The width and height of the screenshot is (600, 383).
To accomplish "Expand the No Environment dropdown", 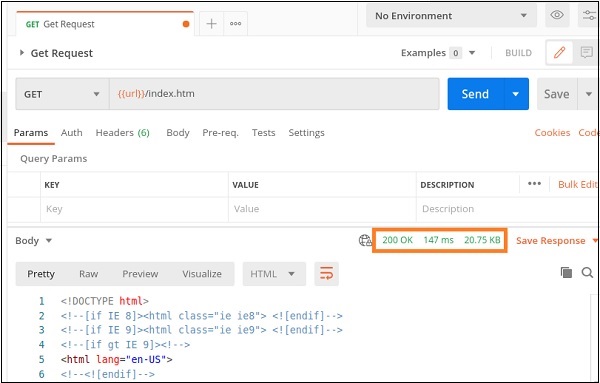I will (451, 16).
